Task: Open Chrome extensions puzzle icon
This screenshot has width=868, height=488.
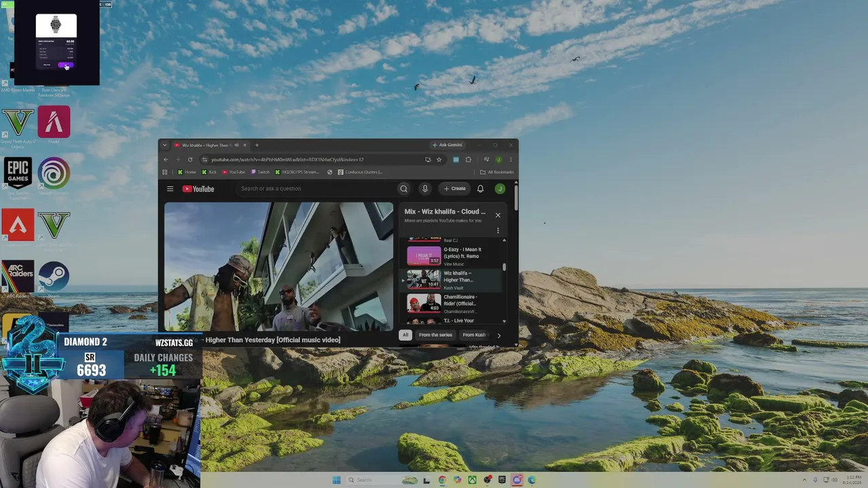Action: tap(468, 160)
